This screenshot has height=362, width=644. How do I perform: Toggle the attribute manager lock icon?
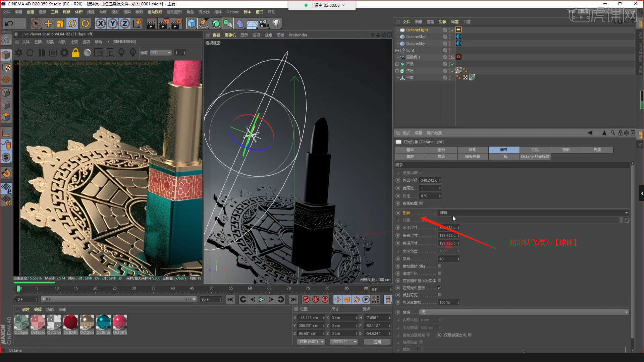pos(620,133)
